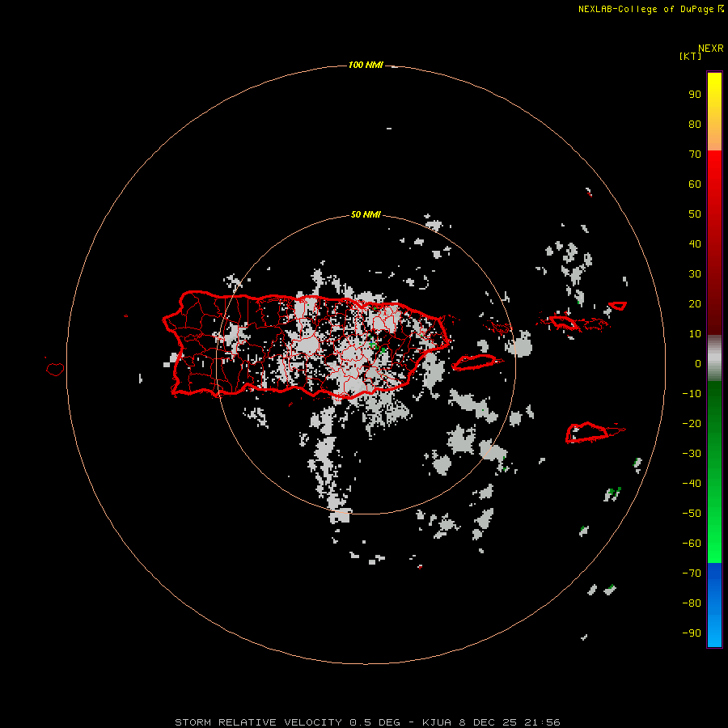The height and width of the screenshot is (728, 728).
Task: Click the 80 value on velocity scale
Action: [695, 125]
